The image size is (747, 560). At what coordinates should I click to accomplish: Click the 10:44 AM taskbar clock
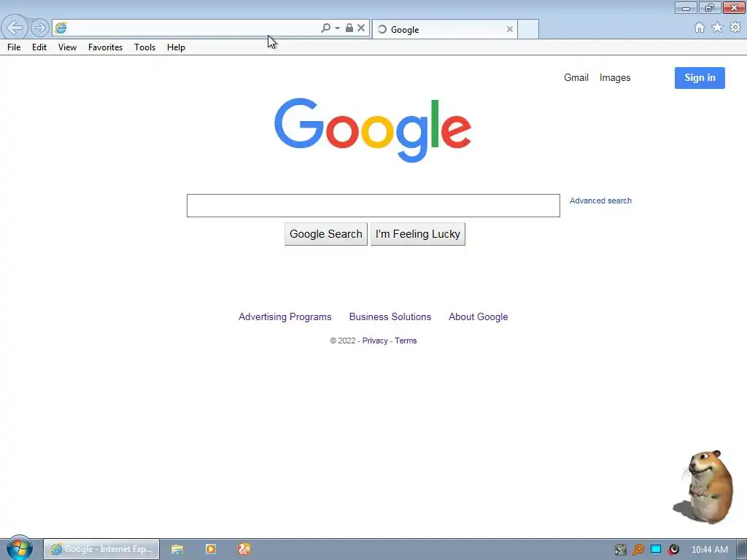click(x=709, y=550)
